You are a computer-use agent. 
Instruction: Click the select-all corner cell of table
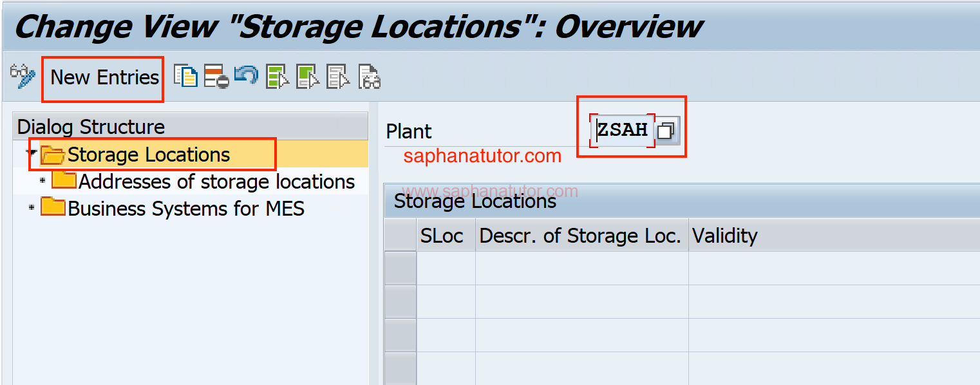(400, 236)
